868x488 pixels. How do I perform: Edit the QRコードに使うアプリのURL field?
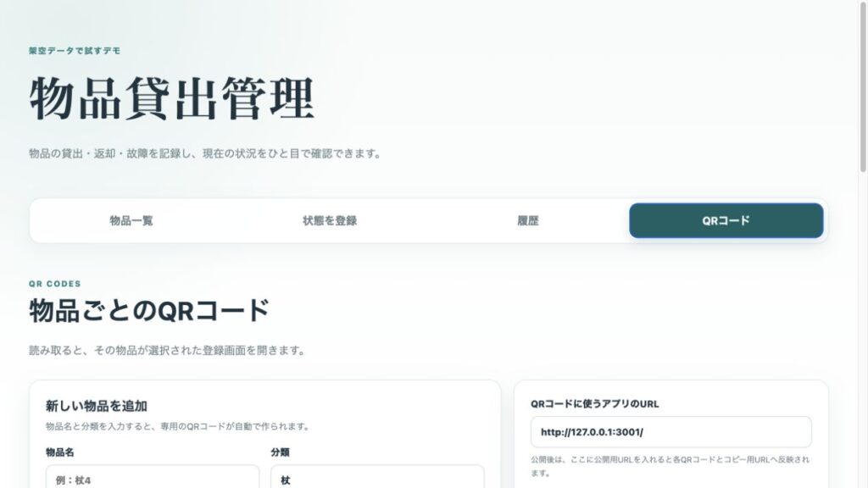(671, 432)
